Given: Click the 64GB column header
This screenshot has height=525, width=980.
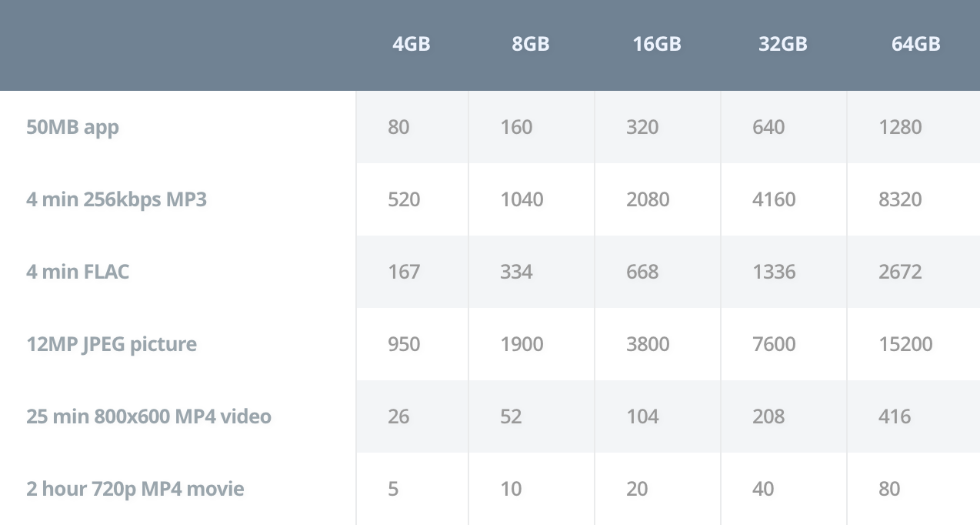Looking at the screenshot, I should click(915, 44).
